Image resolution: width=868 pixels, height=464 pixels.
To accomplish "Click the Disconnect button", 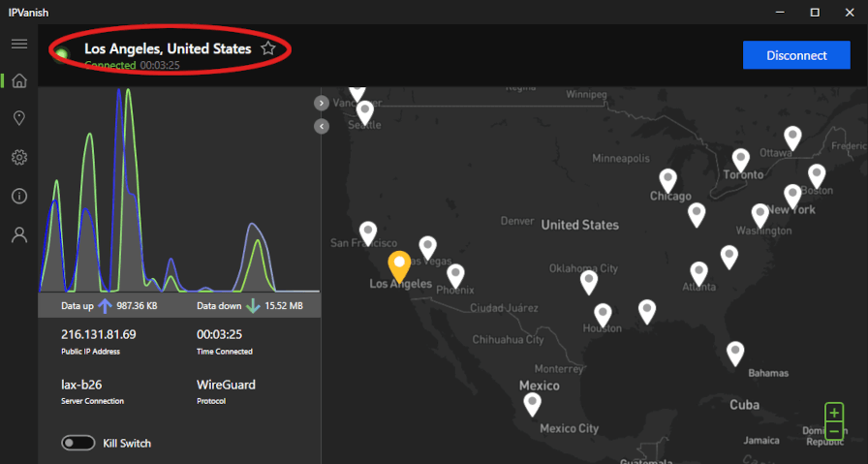I will 796,55.
